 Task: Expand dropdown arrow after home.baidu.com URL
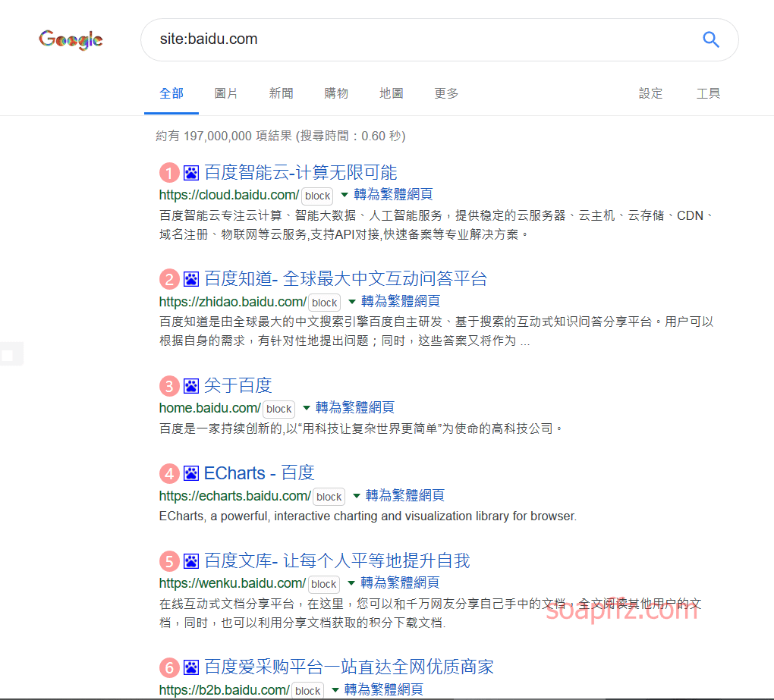pyautogui.click(x=306, y=408)
